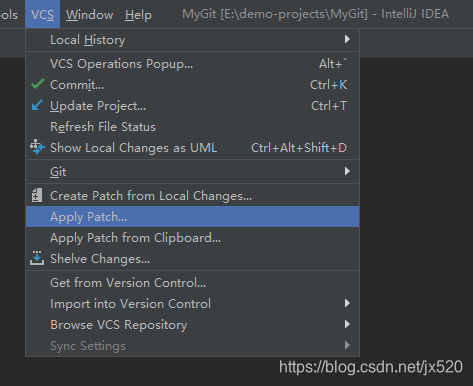The image size is (473, 386).
Task: Open the Window menu
Action: click(x=89, y=15)
